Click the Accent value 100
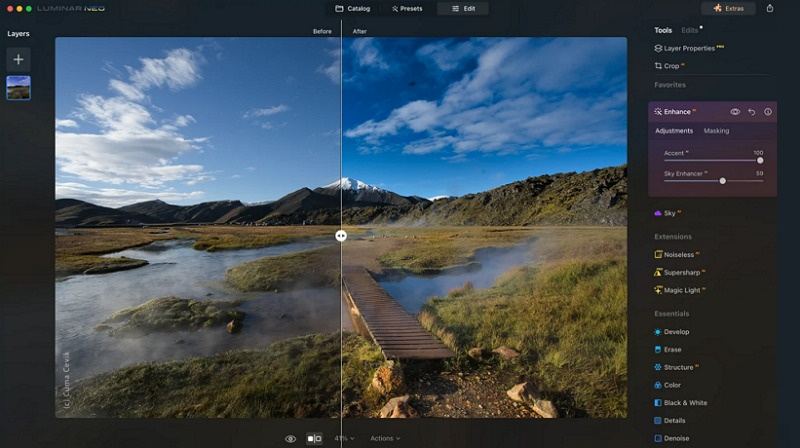Screen dimensions: 800x448 click(x=758, y=153)
